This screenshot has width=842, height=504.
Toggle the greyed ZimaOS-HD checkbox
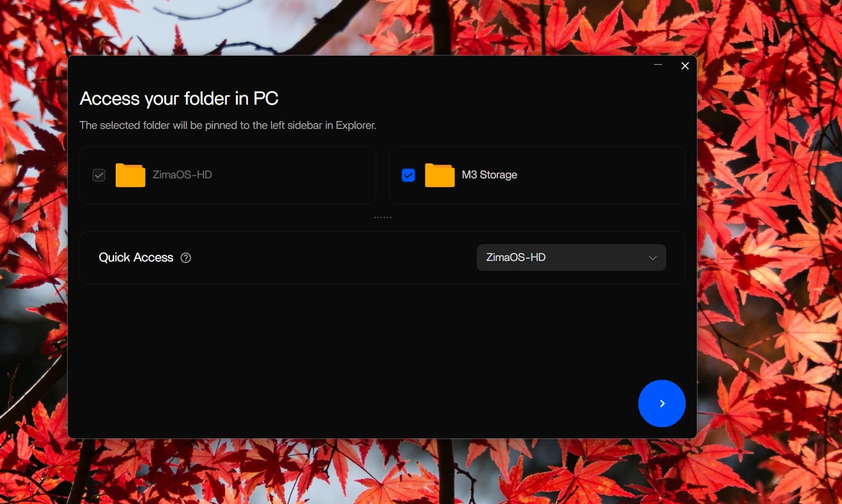pyautogui.click(x=99, y=175)
